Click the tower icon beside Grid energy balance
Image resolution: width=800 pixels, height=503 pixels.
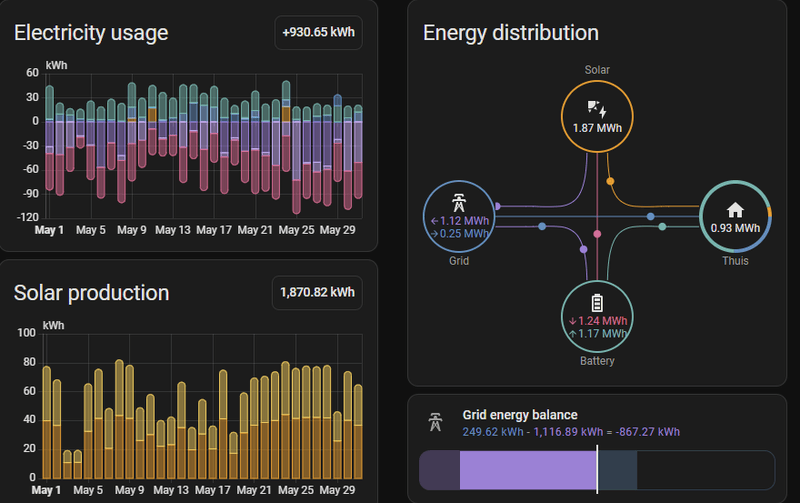tap(435, 422)
